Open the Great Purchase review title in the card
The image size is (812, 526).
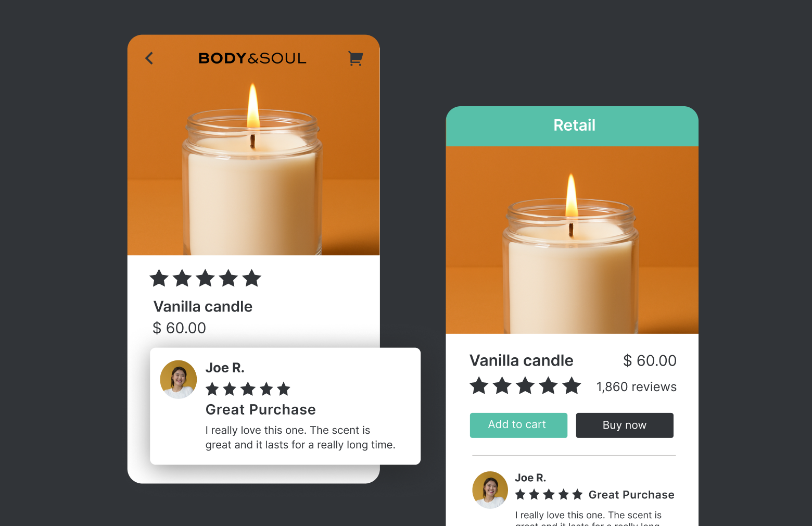coord(261,410)
